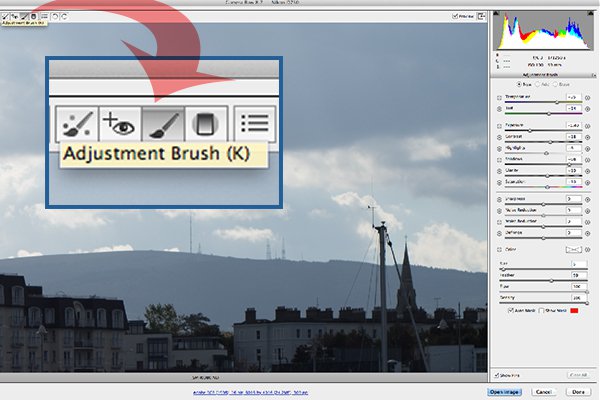Toggle highlight clipping warning in histogram
This screenshot has width=600, height=400.
pos(591,14)
